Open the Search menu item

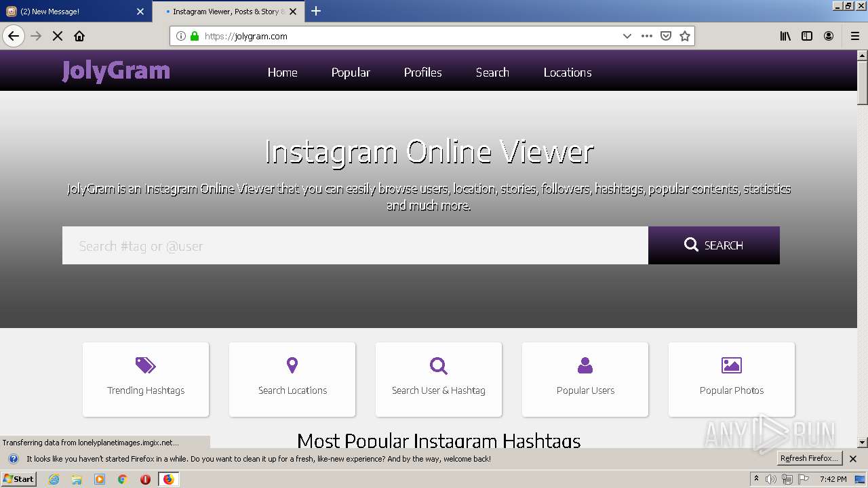(492, 73)
